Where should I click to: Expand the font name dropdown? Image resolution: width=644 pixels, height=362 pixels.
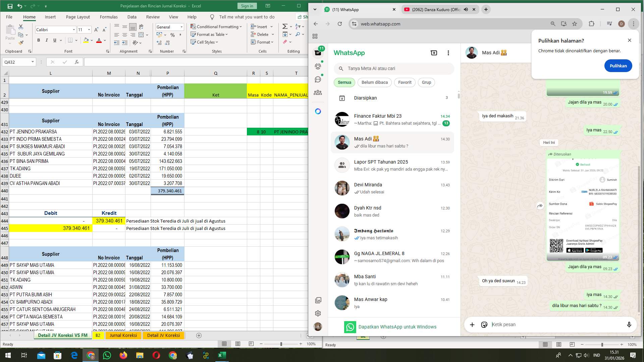click(74, 30)
